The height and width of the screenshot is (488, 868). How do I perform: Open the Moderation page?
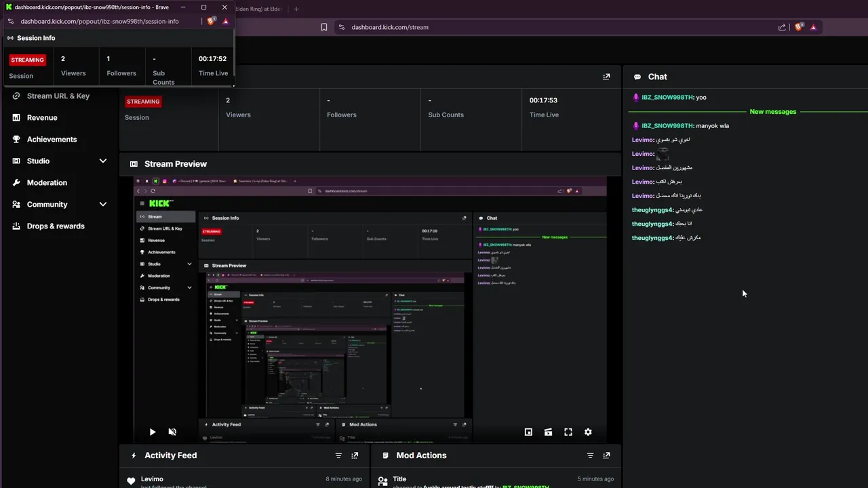pyautogui.click(x=47, y=182)
